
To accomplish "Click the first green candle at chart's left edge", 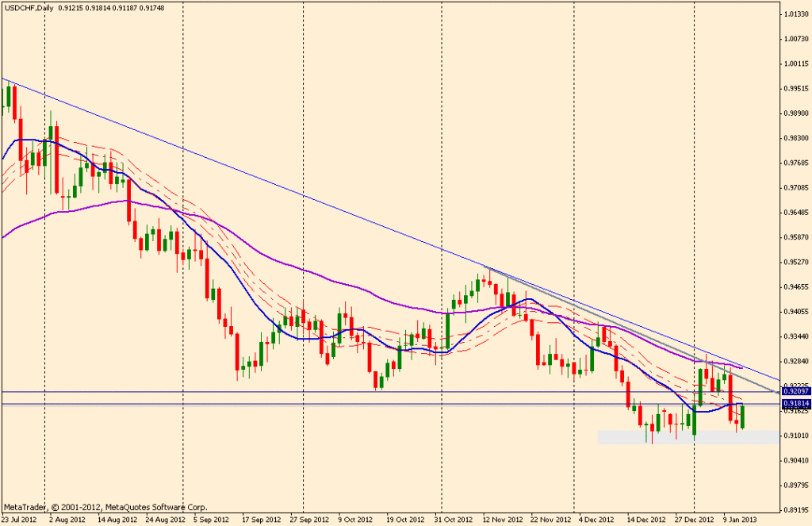I will pos(8,97).
